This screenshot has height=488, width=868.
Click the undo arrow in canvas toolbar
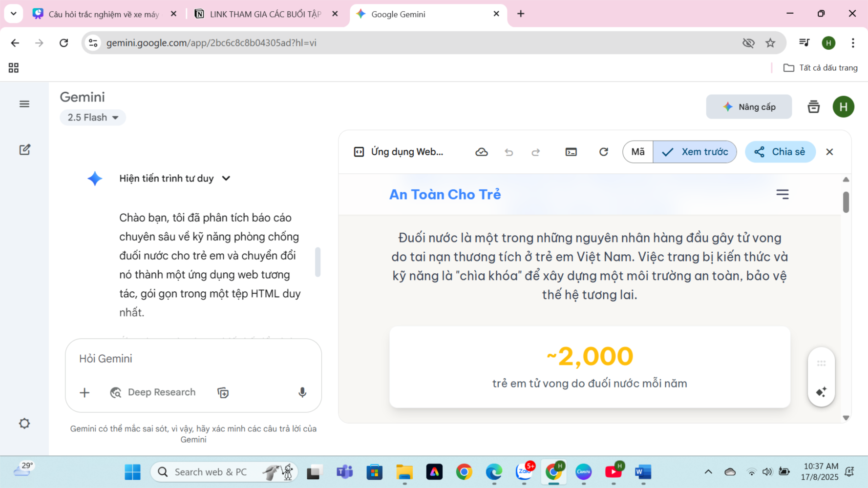coord(508,152)
